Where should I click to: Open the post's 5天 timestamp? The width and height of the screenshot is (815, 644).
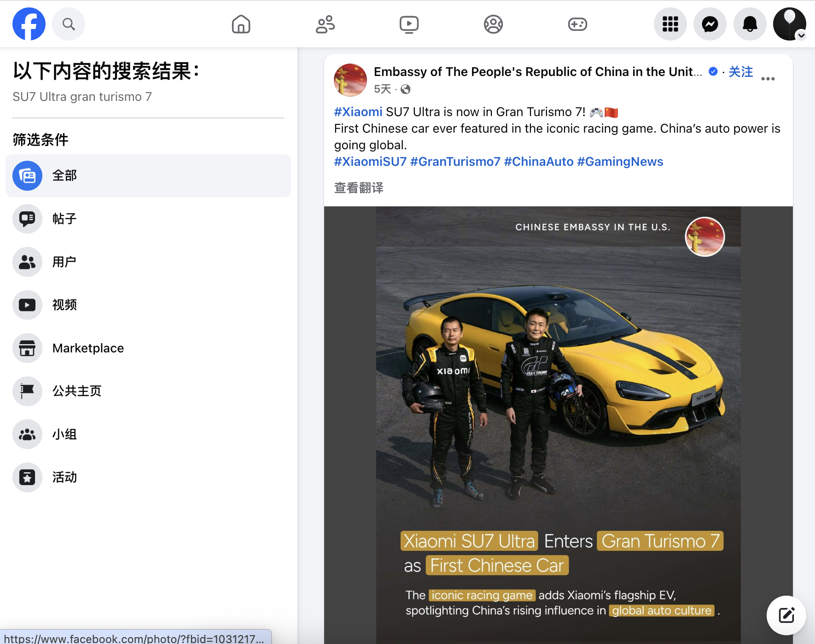click(x=382, y=89)
